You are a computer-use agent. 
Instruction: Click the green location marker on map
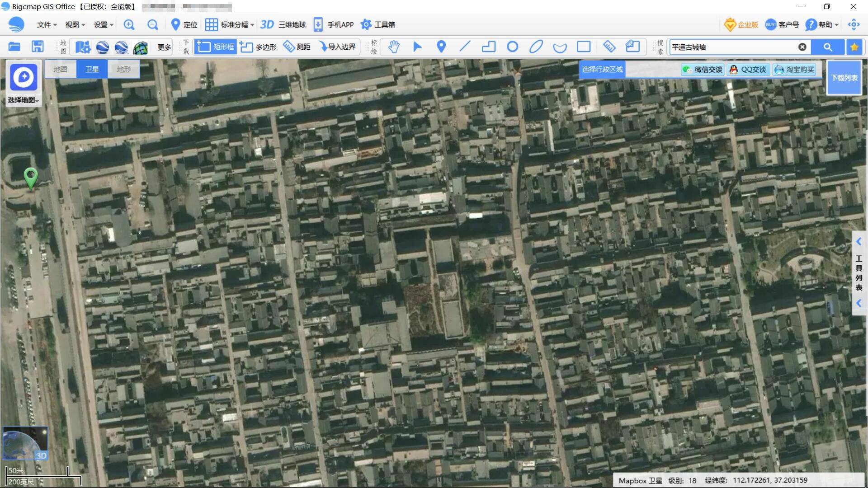tap(31, 178)
